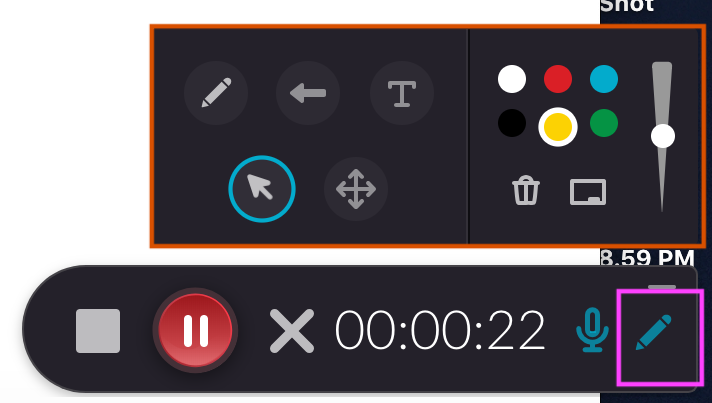712x403 pixels.
Task: Select the pencil draw tool
Action: 216,93
